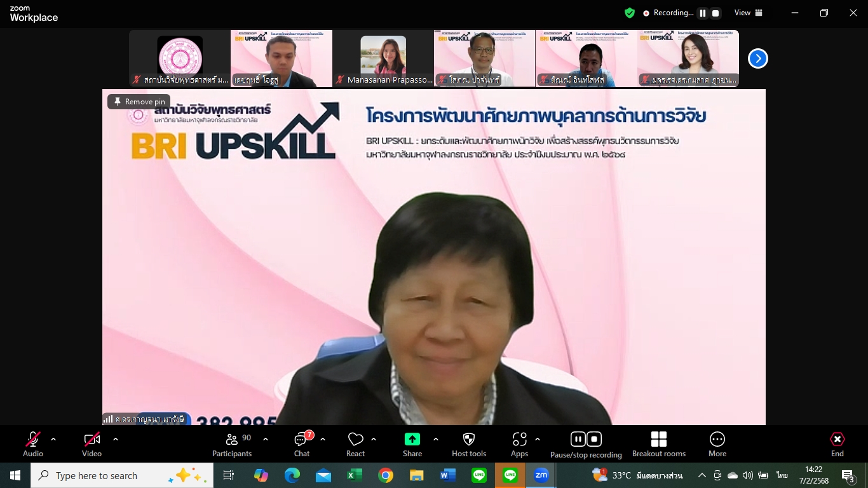Stop recording in the bottom toolbar

point(594,439)
